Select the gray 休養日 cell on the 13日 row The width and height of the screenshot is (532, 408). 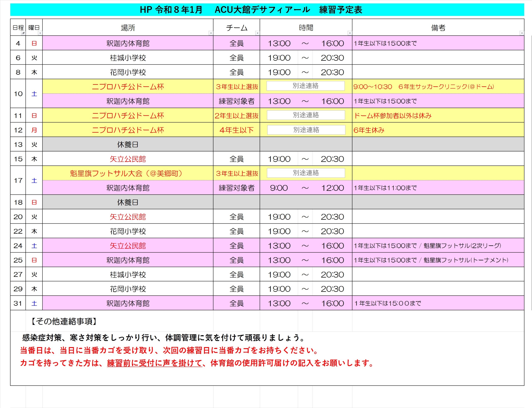click(128, 144)
